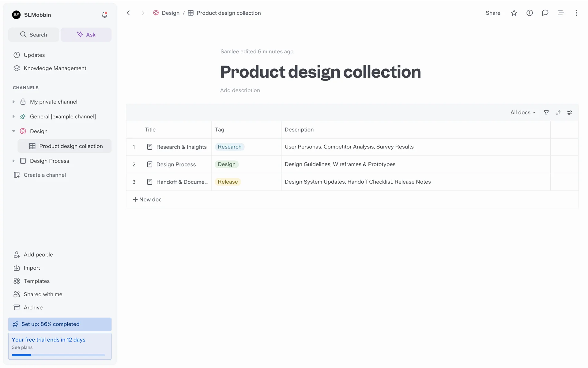588x368 pixels.
Task: Open the notifications bell
Action: click(104, 15)
